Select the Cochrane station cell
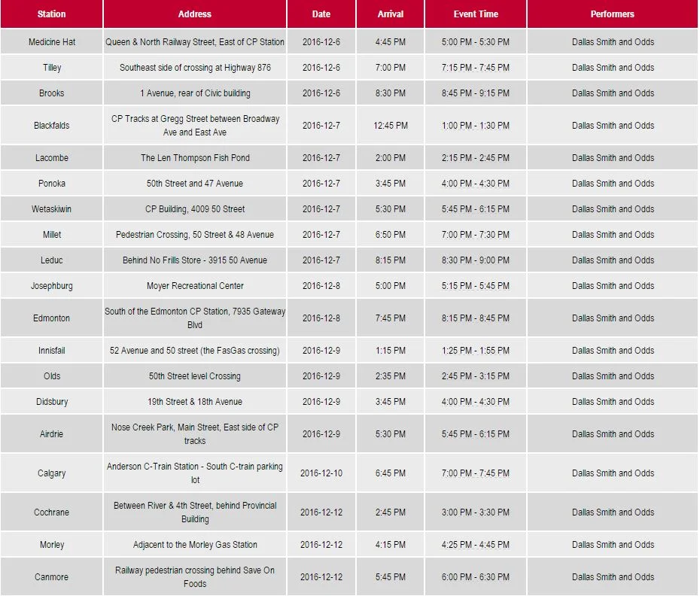The image size is (700, 596). coord(52,512)
